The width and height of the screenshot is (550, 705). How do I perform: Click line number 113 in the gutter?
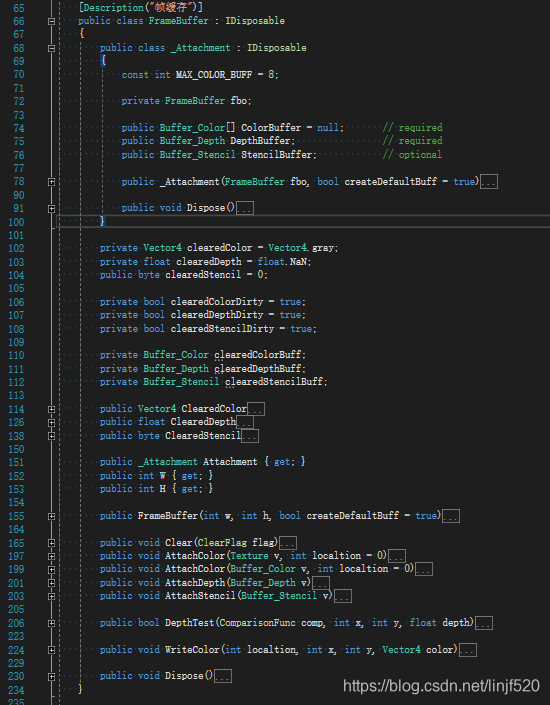(16, 396)
